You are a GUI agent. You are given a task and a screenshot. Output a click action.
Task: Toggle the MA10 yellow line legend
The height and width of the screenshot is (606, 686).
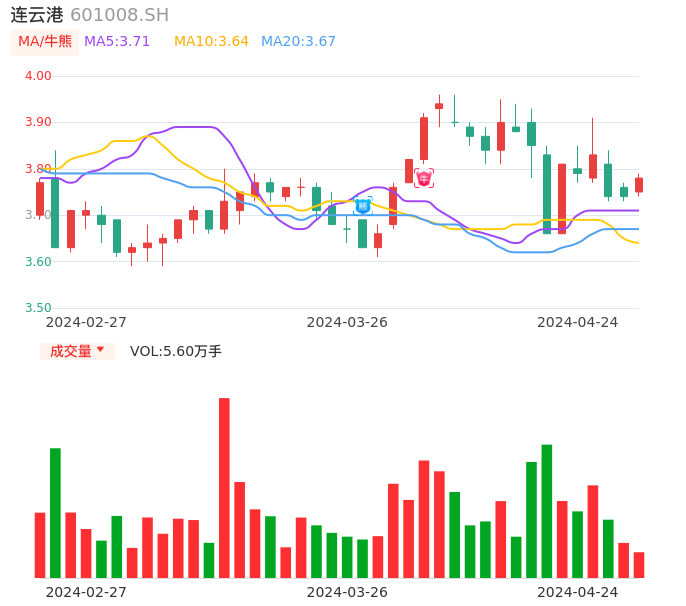tap(211, 42)
